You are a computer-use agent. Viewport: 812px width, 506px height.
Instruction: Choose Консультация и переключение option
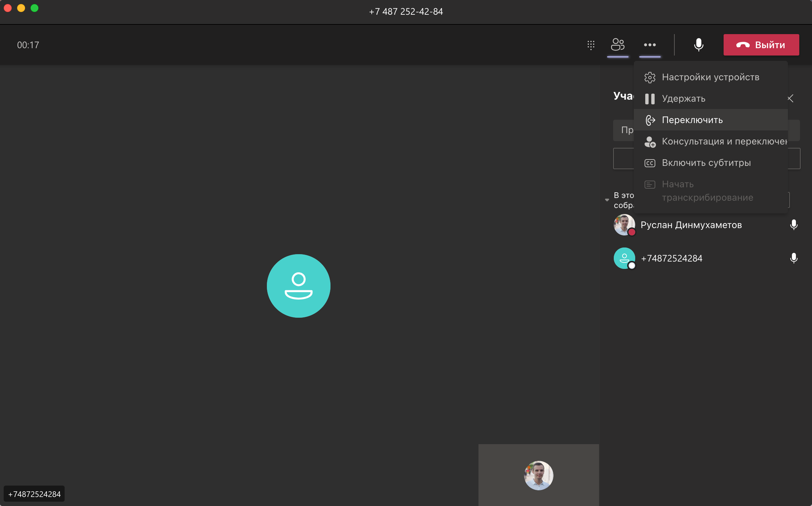tap(724, 141)
